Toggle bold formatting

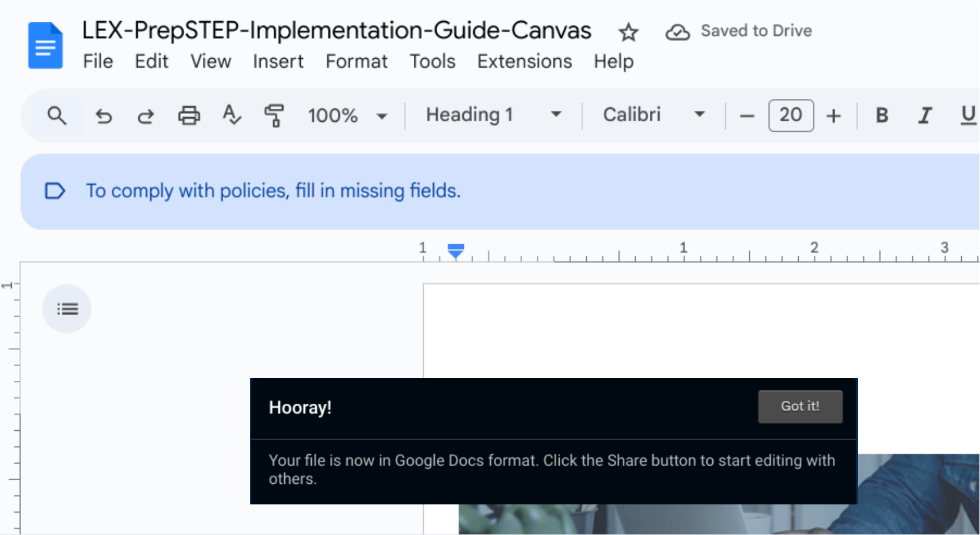pos(882,115)
